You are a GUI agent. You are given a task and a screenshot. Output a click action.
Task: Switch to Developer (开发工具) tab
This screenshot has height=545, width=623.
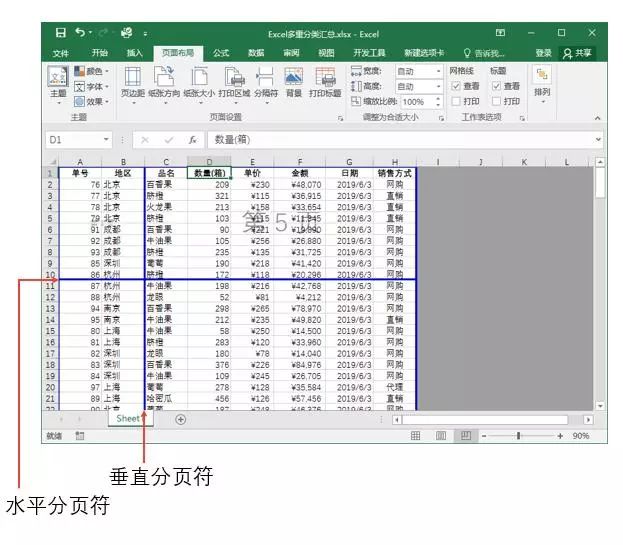point(369,53)
